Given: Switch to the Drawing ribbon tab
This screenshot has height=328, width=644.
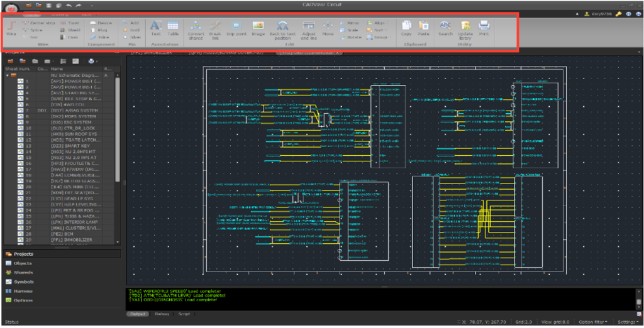Looking at the screenshot, I should pyautogui.click(x=59, y=15).
